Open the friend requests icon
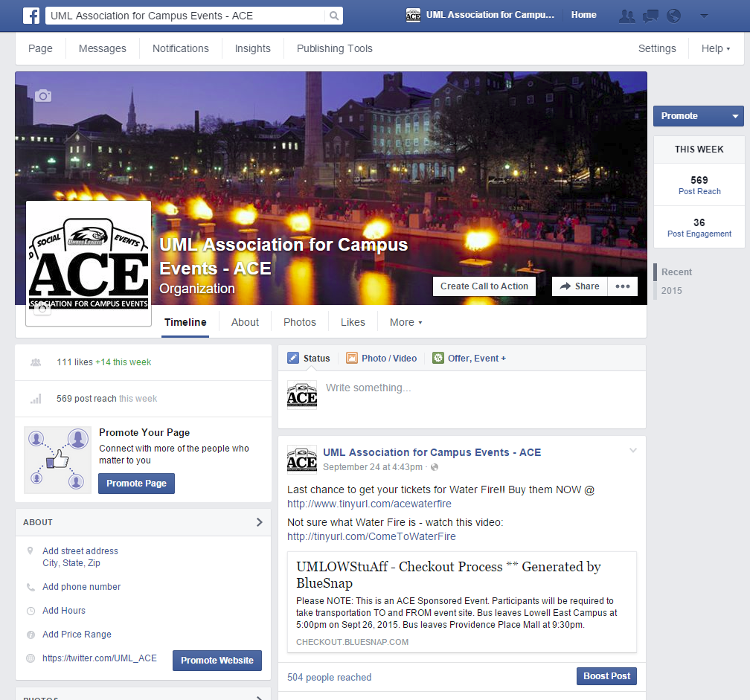Image resolution: width=750 pixels, height=700 pixels. tap(627, 16)
